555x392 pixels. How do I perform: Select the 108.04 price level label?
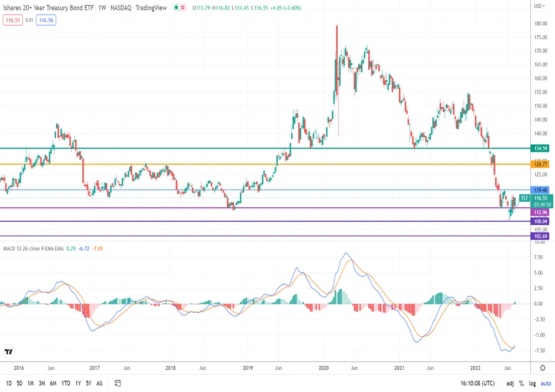click(x=540, y=221)
